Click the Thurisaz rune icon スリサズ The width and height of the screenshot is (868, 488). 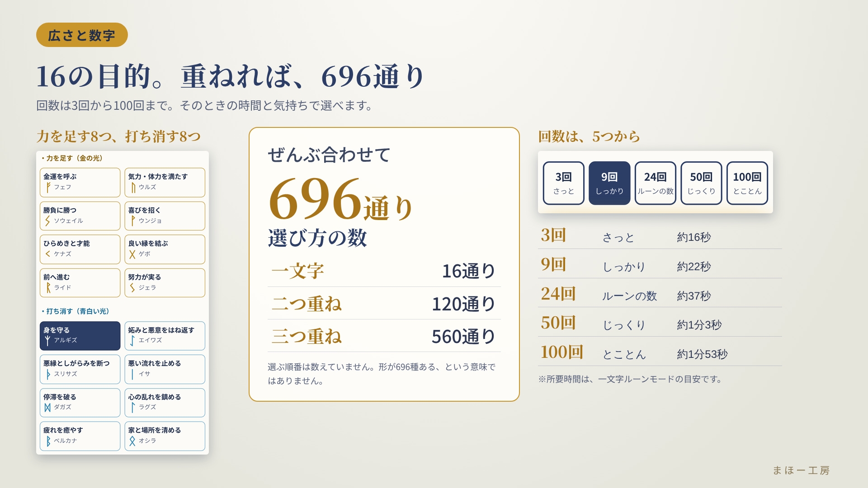pos(47,374)
